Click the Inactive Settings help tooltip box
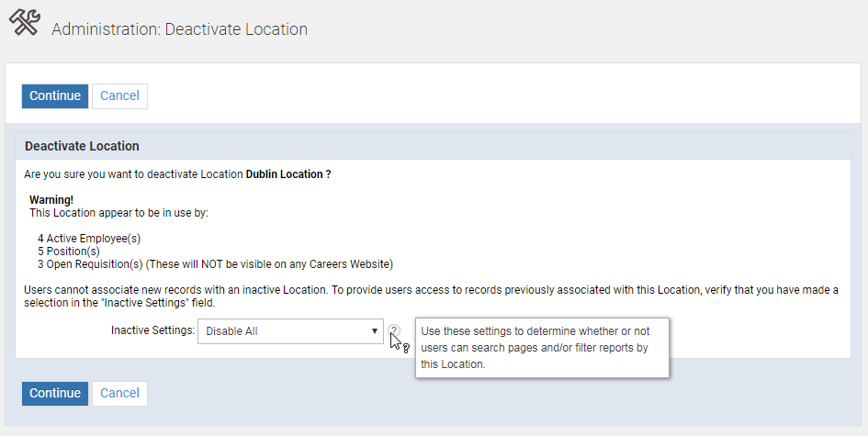868x436 pixels. (542, 347)
